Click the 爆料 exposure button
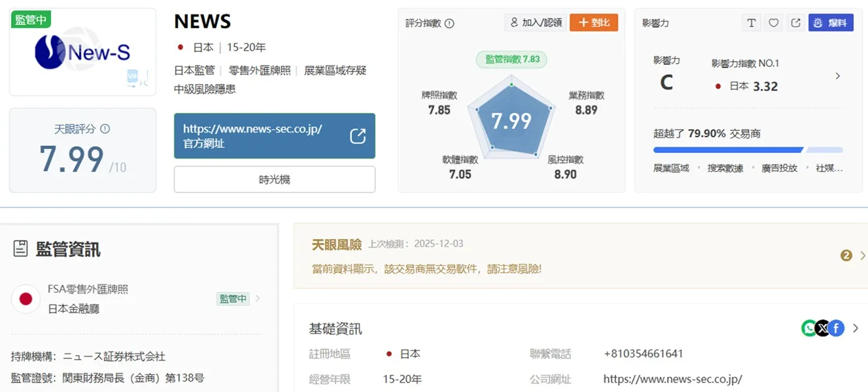Screen dimensions: 868x392 (831, 23)
